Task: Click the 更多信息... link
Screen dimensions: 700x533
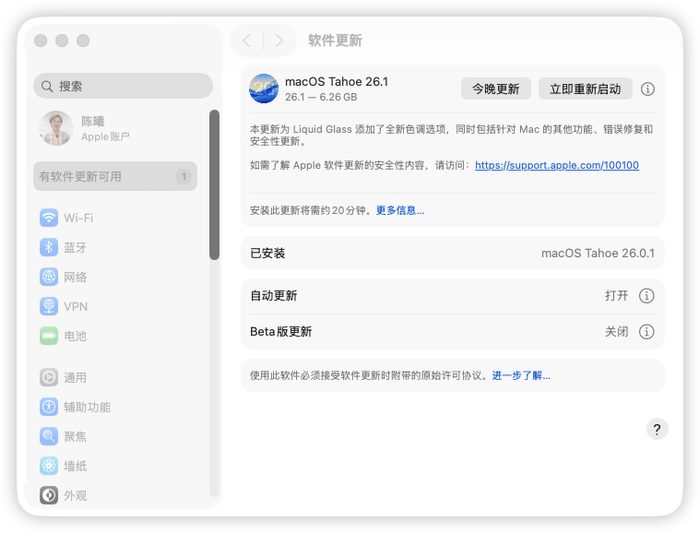Action: pos(400,210)
